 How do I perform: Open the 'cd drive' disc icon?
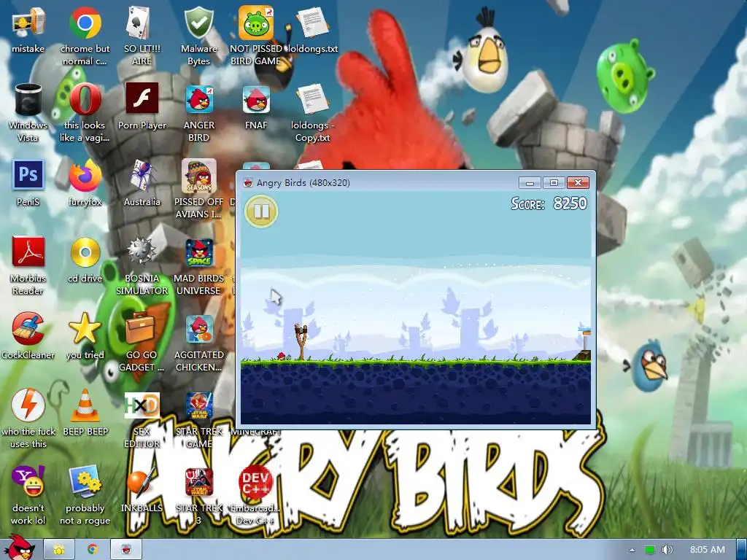tap(85, 252)
